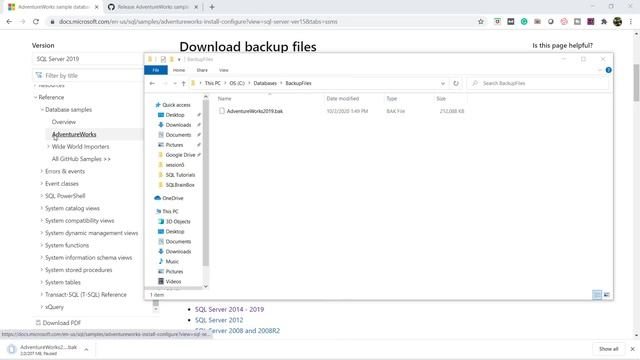Open the SQL Server 2012 download link
Viewport: 640px width, 360px height.
coord(219,320)
